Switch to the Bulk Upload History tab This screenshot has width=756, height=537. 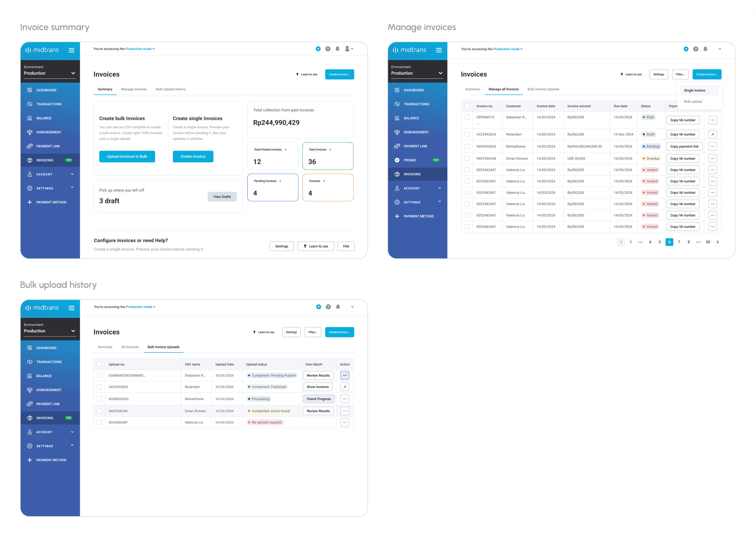coord(171,89)
